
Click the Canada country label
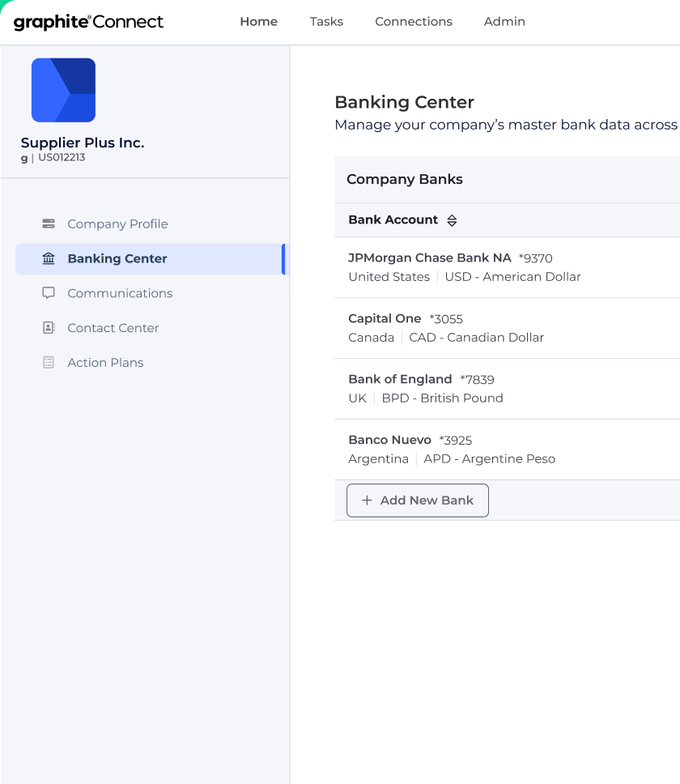(x=371, y=338)
